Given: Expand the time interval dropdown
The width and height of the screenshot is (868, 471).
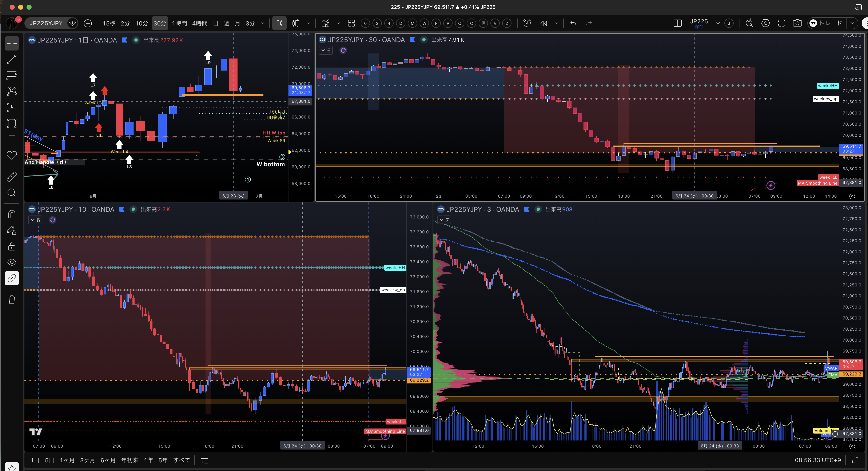Looking at the screenshot, I should tap(263, 23).
